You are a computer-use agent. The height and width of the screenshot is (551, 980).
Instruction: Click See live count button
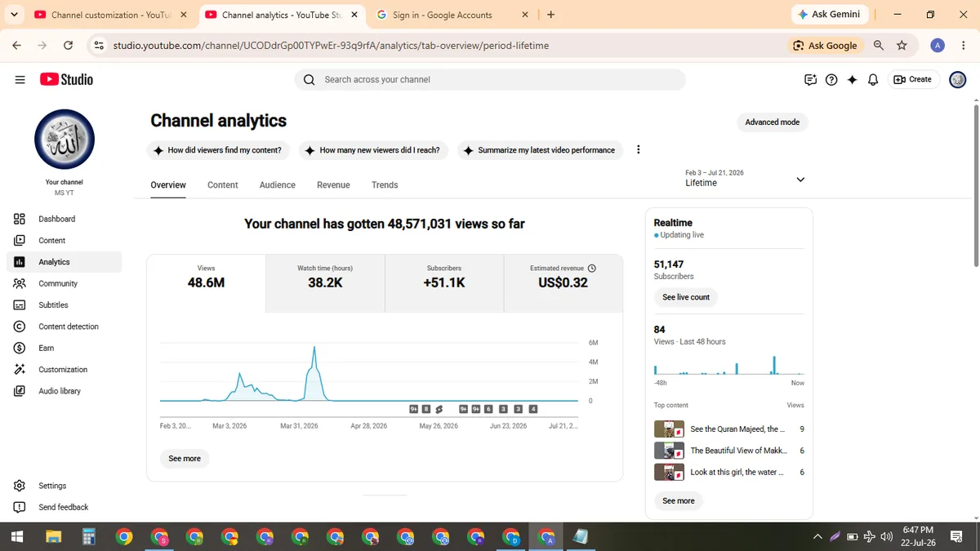[x=686, y=297]
